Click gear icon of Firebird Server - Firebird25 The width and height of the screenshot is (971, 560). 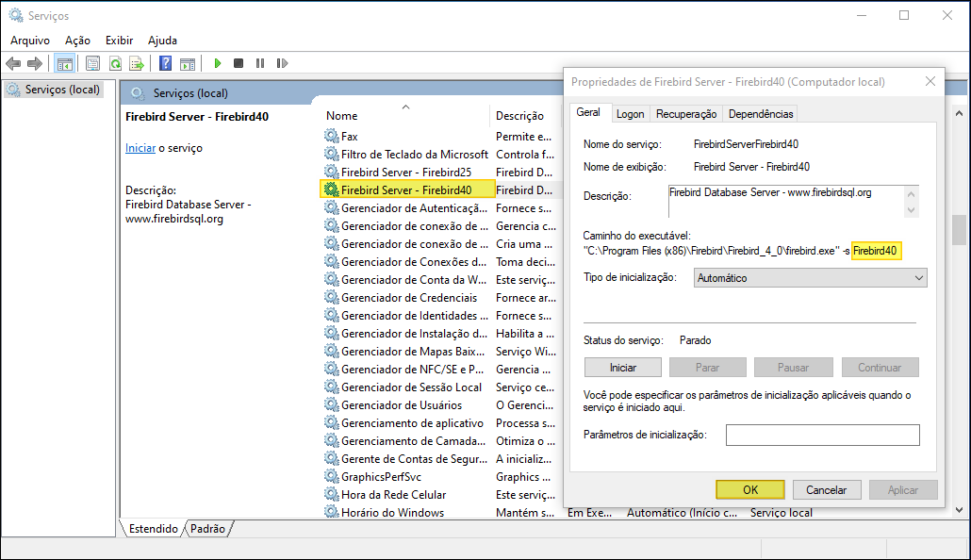(x=332, y=172)
